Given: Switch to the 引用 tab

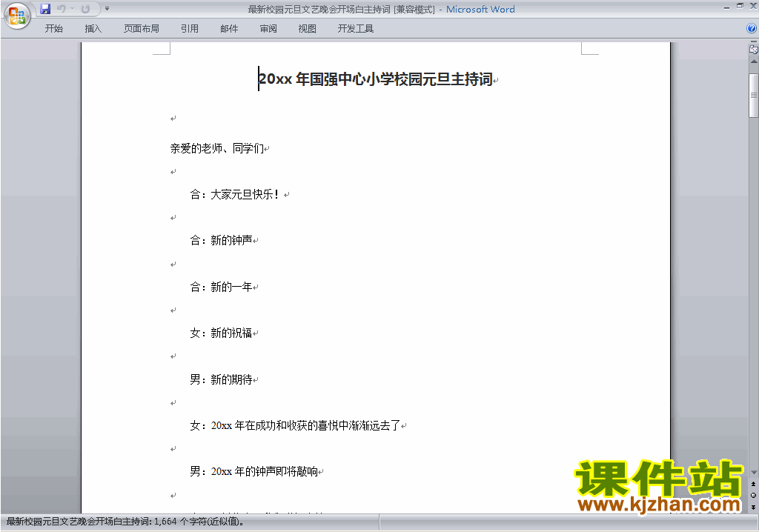Looking at the screenshot, I should point(190,29).
